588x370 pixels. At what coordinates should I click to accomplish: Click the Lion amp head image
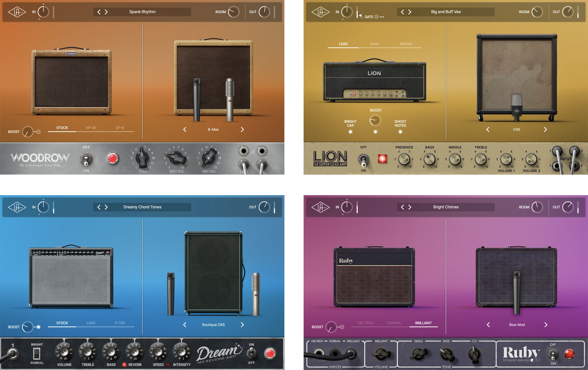tap(375, 80)
